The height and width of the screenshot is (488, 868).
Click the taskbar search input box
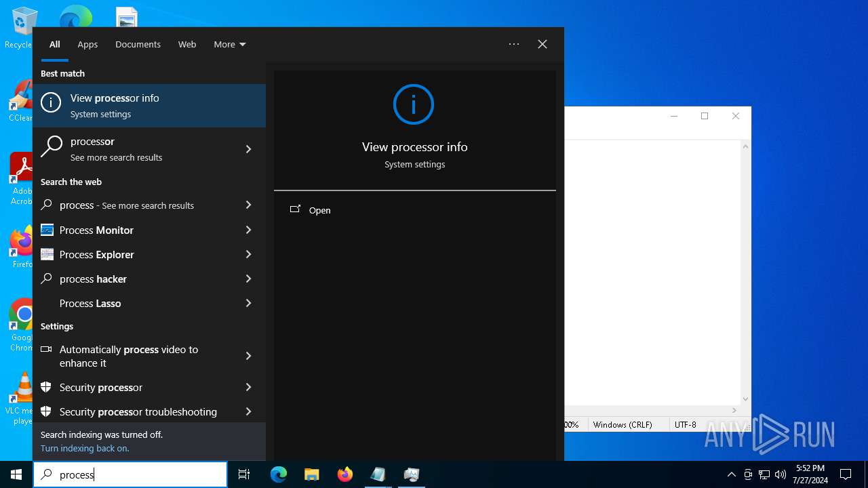pyautogui.click(x=130, y=474)
